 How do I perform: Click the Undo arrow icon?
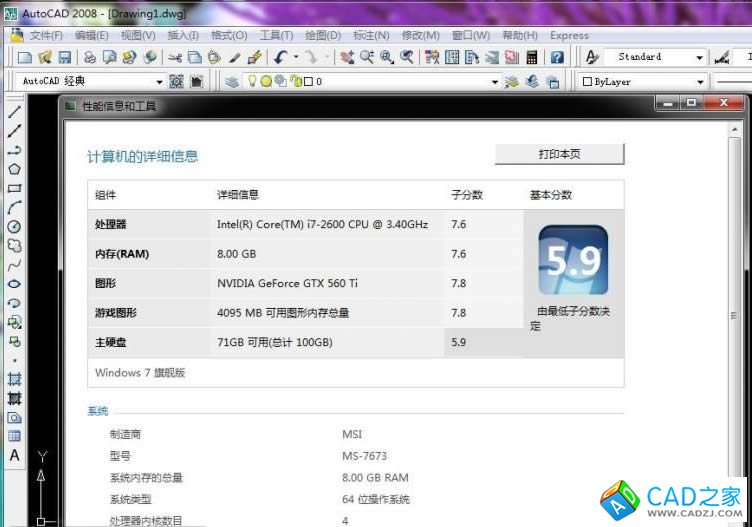coord(281,58)
